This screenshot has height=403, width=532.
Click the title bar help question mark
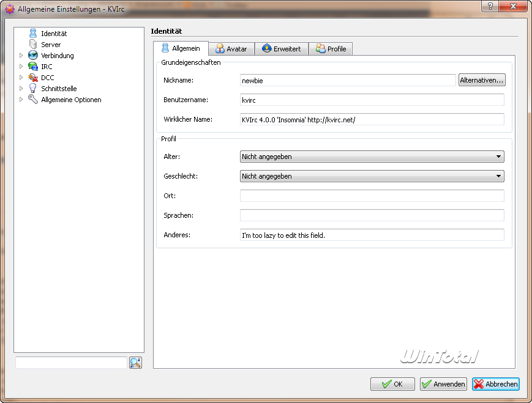(490, 6)
